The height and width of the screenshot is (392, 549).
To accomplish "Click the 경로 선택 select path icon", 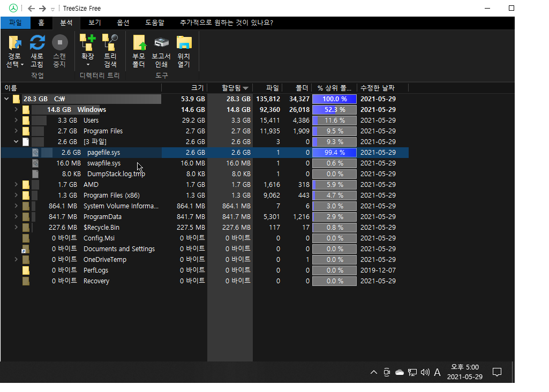I will pos(14,43).
